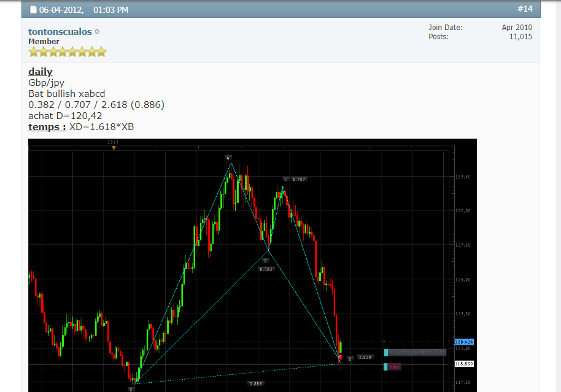Click the 0.382 retracement label
Screen dimensions: 561x392
[x=266, y=269]
